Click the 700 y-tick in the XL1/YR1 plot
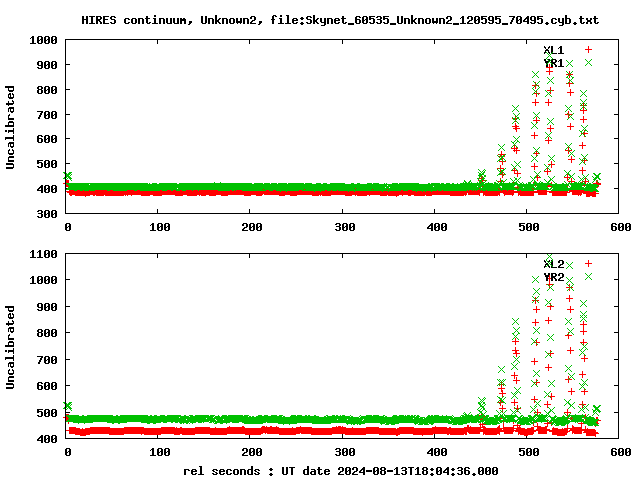 47,115
